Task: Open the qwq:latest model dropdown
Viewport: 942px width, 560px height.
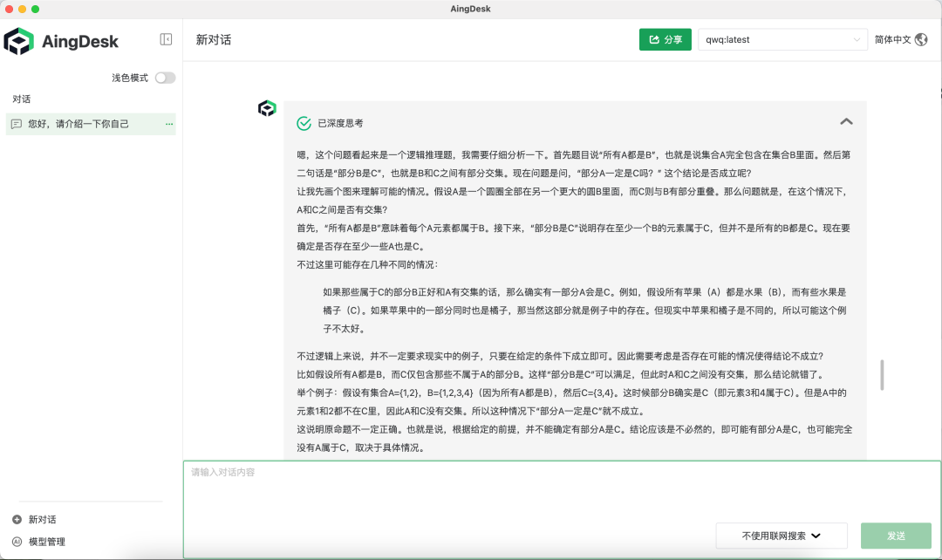Action: click(782, 39)
